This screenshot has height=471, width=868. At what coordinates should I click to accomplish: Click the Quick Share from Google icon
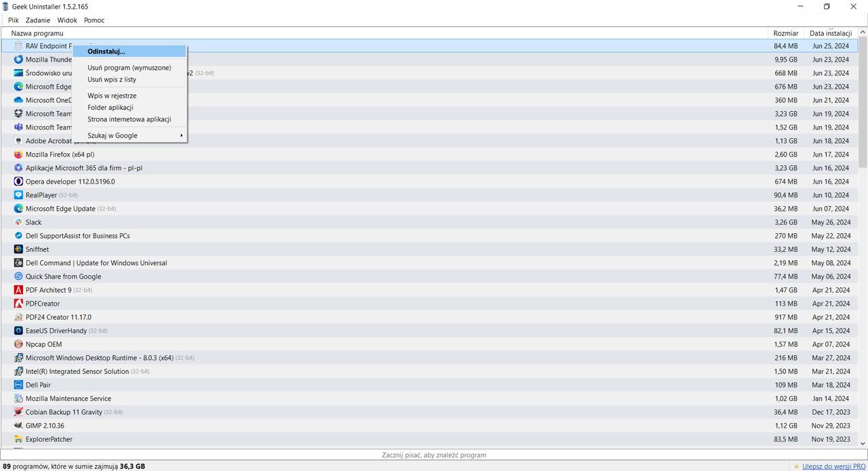click(x=18, y=277)
